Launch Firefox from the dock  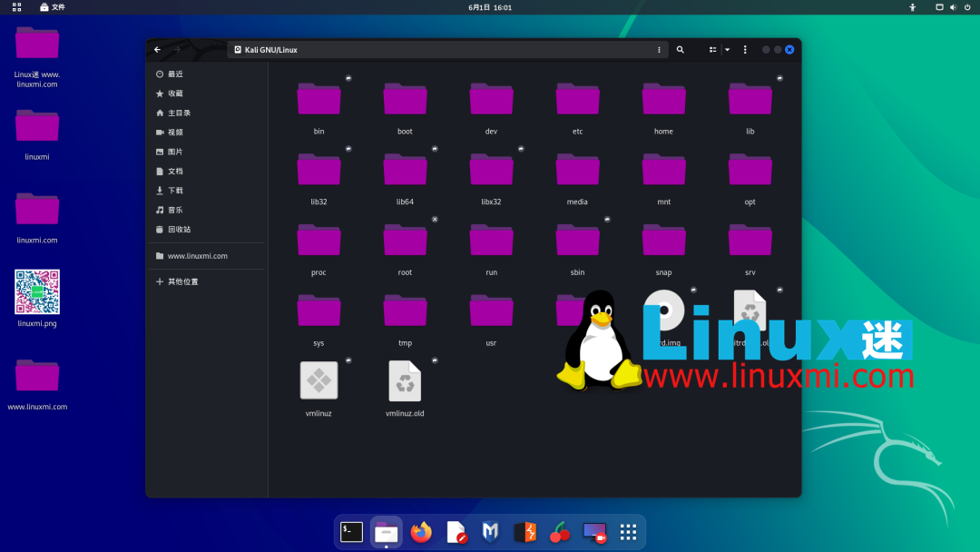click(421, 532)
